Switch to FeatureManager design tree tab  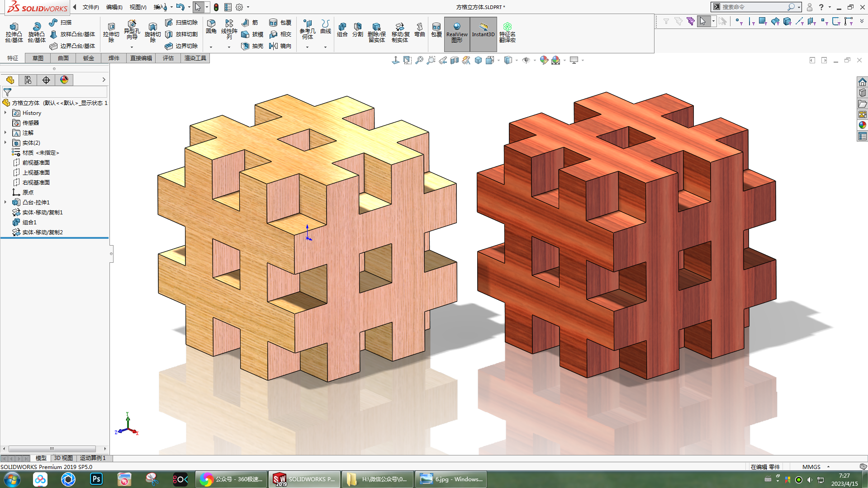(10, 80)
